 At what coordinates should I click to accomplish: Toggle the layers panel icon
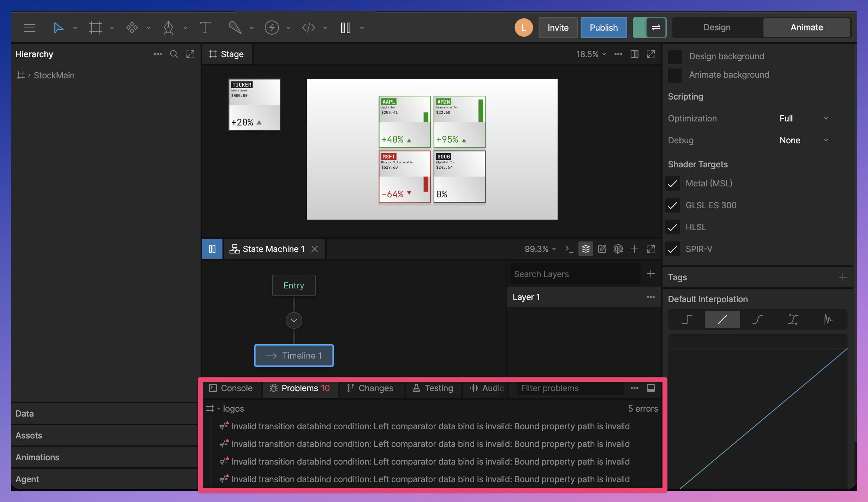click(x=585, y=249)
